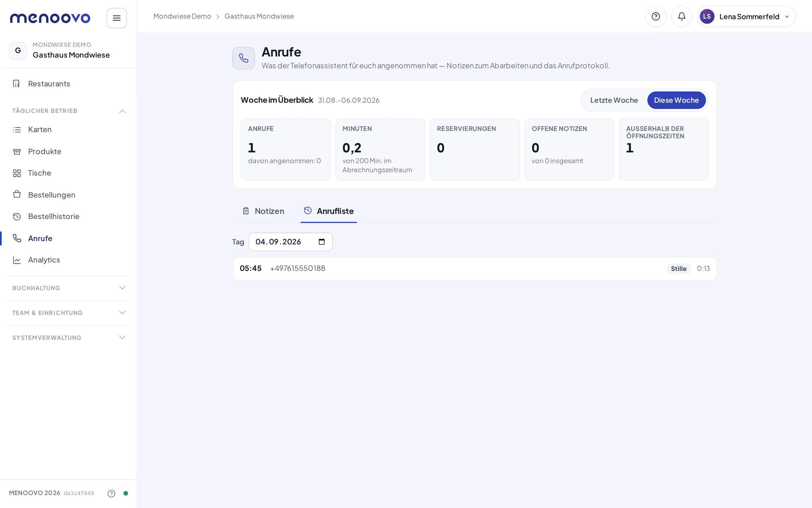Click Mondwiese Demo breadcrumb

pyautogui.click(x=182, y=16)
